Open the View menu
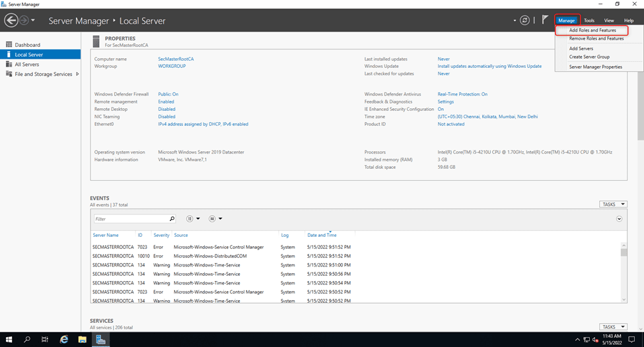Viewport: 644px width, 347px height. pos(609,20)
